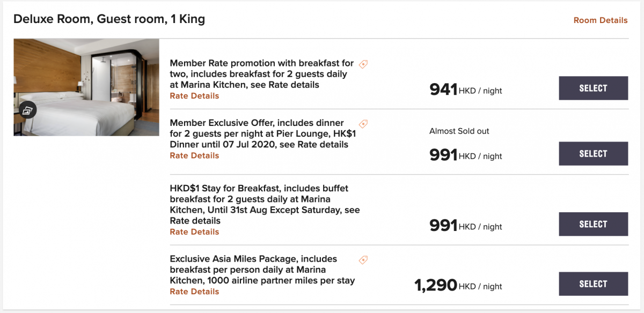Select the HKD$1 Stay for Breakfast rate
644x313 pixels.
click(593, 224)
